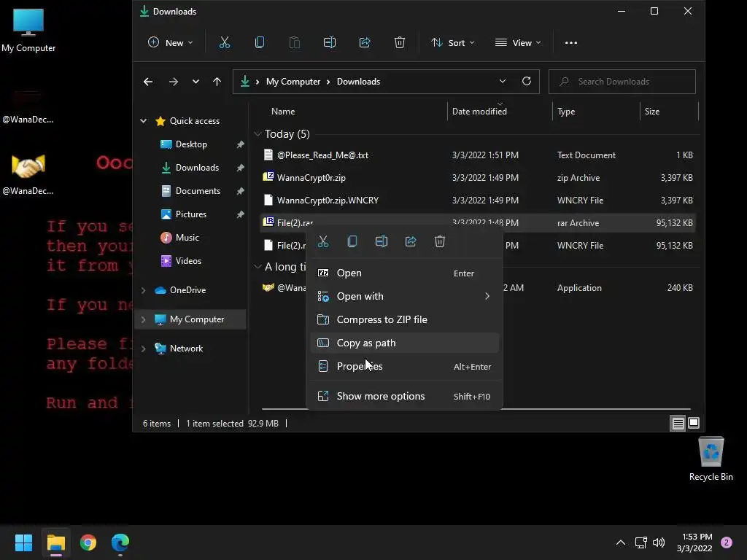The width and height of the screenshot is (747, 560).
Task: Open the Sort dropdown
Action: [452, 43]
